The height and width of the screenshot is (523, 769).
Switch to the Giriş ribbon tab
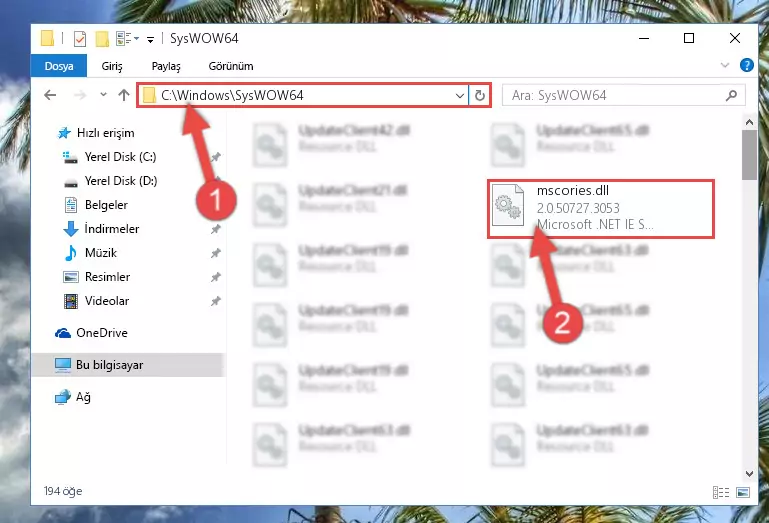(112, 66)
